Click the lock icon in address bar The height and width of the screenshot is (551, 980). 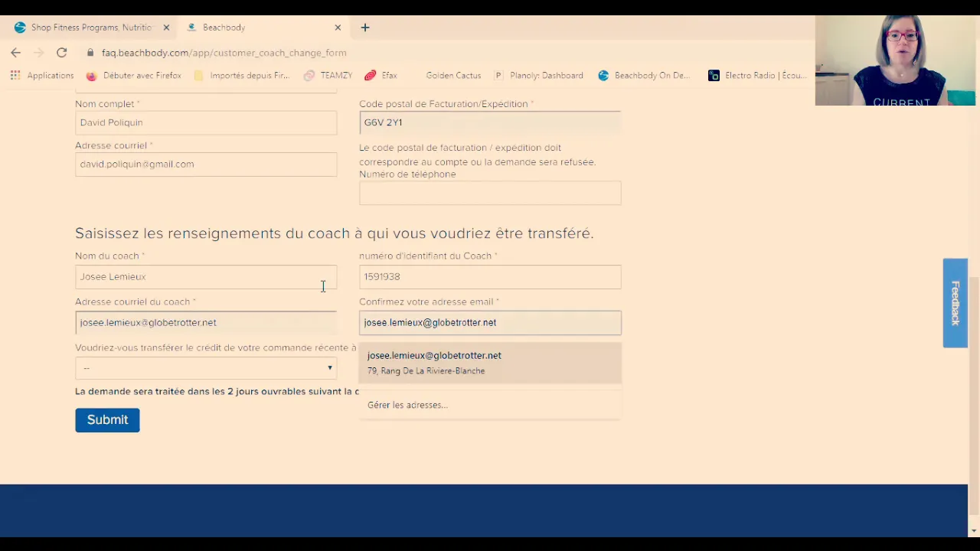coord(90,53)
